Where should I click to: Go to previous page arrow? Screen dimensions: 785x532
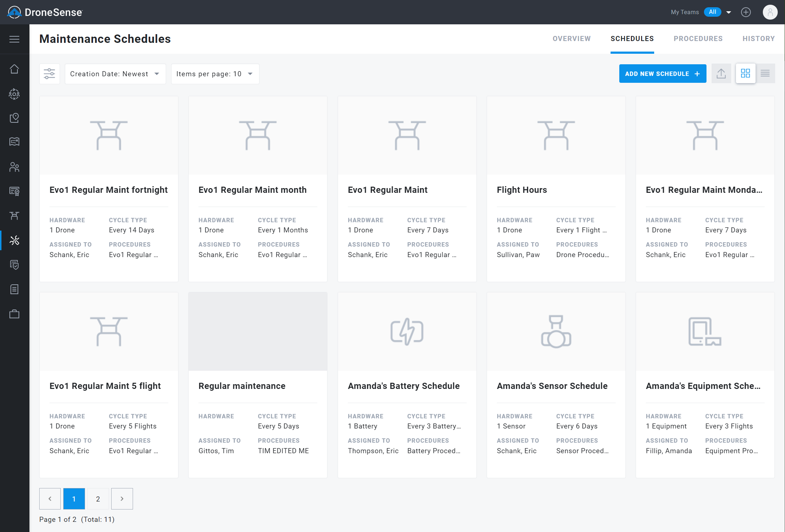tap(50, 499)
